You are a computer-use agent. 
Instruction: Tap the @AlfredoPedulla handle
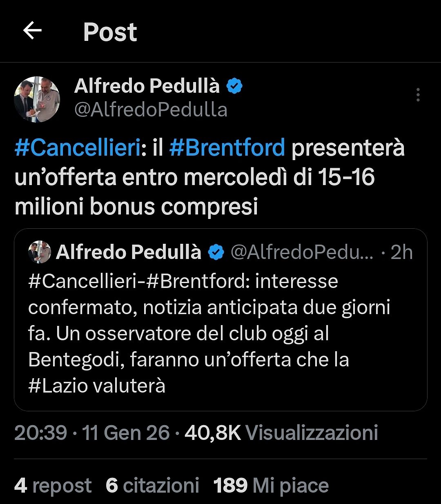[x=151, y=110]
